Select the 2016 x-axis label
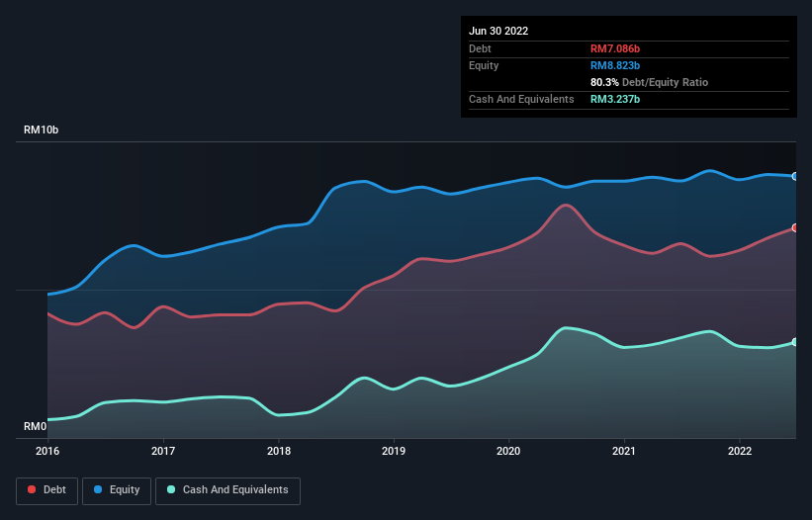 [x=47, y=451]
